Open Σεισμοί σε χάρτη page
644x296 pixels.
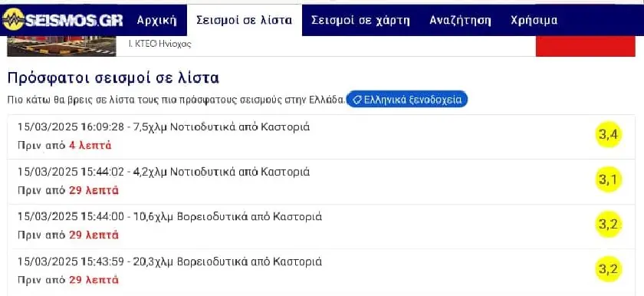point(360,20)
